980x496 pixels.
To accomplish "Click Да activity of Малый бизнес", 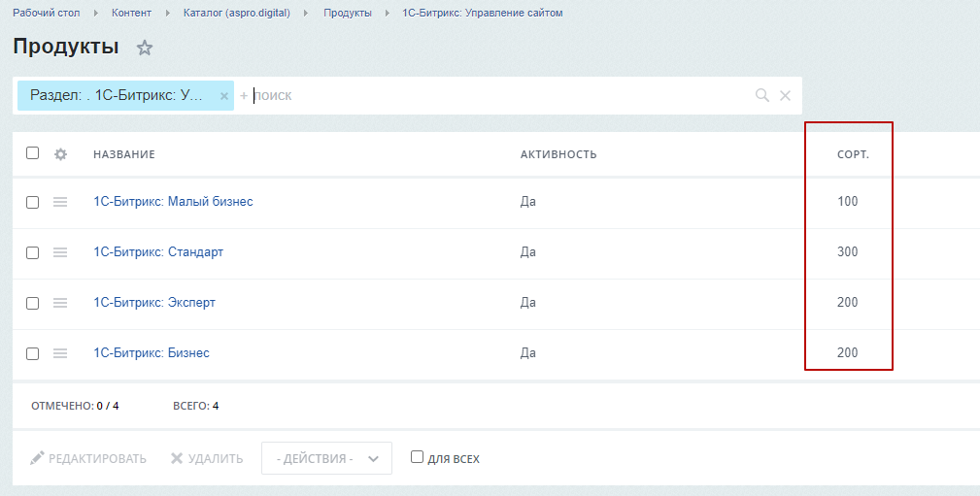I will click(x=528, y=202).
